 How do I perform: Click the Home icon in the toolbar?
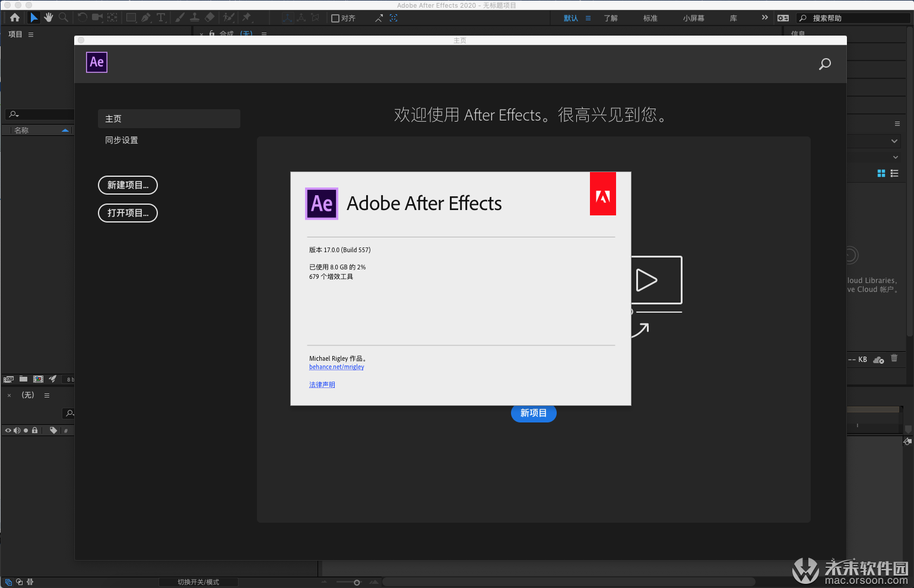coord(15,18)
